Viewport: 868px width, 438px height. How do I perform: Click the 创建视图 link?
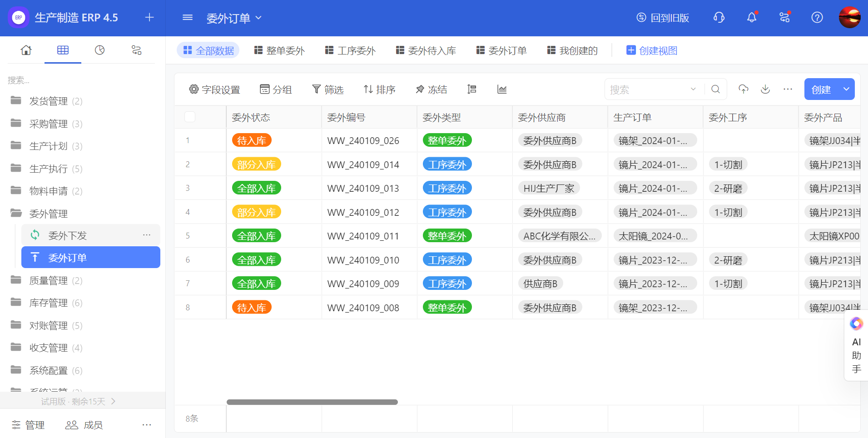click(x=652, y=50)
